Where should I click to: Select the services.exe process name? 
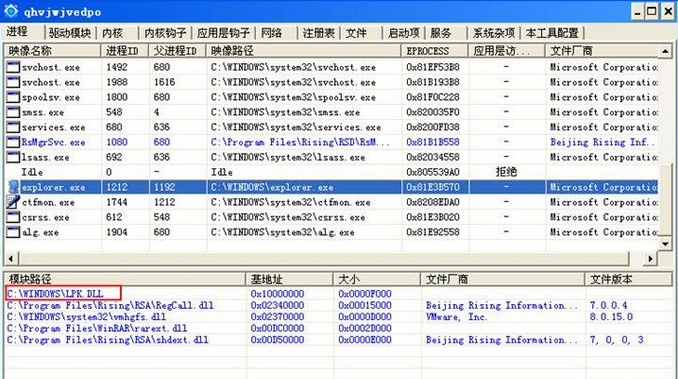[53, 127]
